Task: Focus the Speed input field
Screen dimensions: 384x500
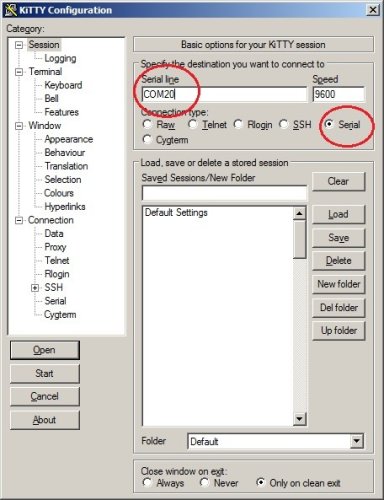Action: 339,94
